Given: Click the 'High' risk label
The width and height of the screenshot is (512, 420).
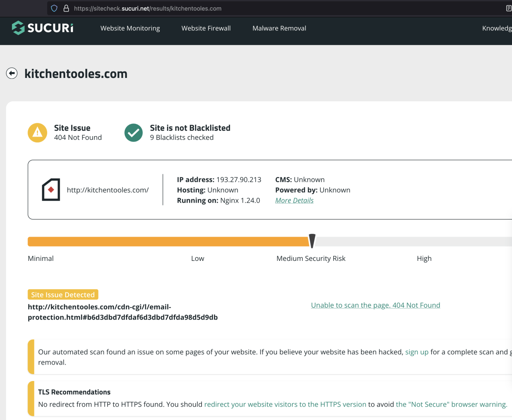Looking at the screenshot, I should [424, 258].
